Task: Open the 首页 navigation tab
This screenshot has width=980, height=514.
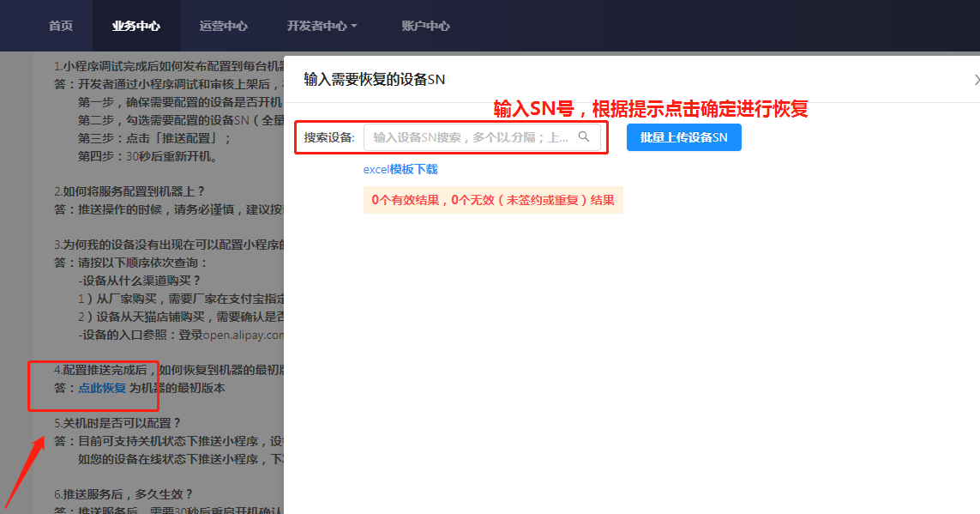Action: click(x=61, y=26)
